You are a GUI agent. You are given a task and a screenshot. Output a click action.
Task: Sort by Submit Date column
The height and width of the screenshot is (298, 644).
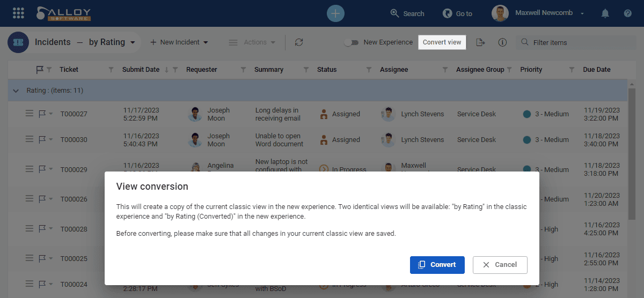tap(141, 70)
